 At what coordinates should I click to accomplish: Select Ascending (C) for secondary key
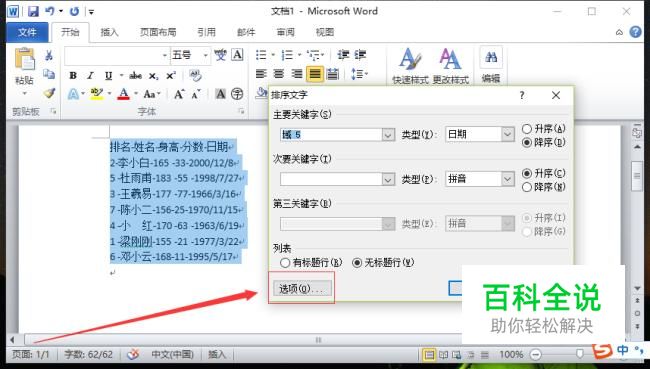point(527,173)
